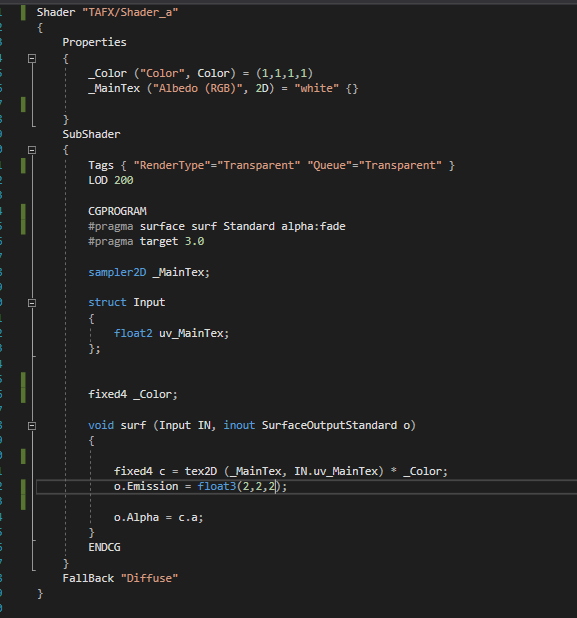The height and width of the screenshot is (618, 577).
Task: Click the float2 uv_MainTex; line
Action: point(171,333)
